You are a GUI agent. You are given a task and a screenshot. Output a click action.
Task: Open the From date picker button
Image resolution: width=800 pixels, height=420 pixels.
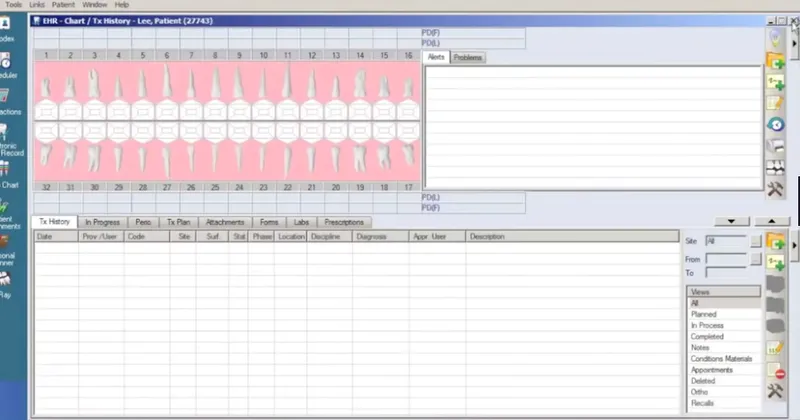coord(756,259)
